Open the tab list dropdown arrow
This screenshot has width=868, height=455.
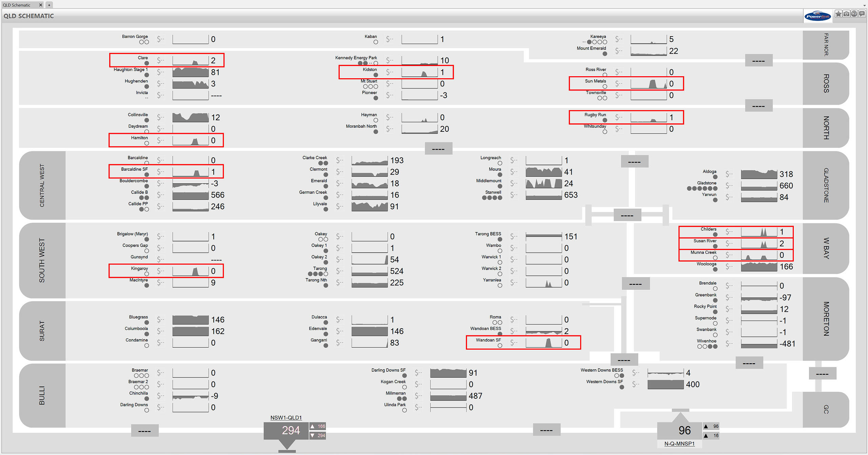click(864, 5)
